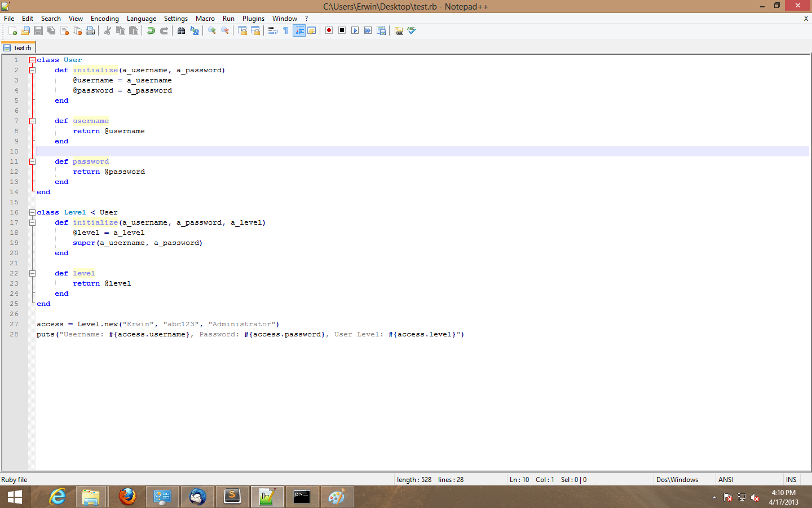This screenshot has height=508, width=812.
Task: Open the Macro menu
Action: click(x=205, y=19)
